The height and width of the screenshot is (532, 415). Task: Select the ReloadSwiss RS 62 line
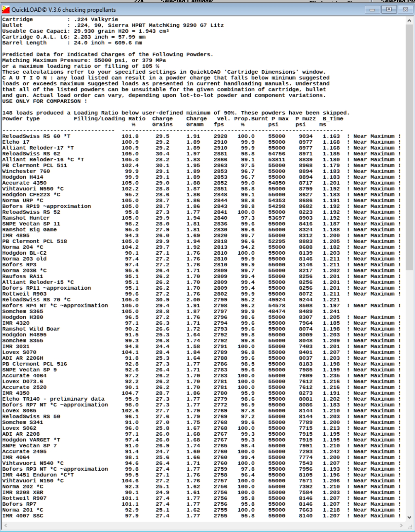201,154
